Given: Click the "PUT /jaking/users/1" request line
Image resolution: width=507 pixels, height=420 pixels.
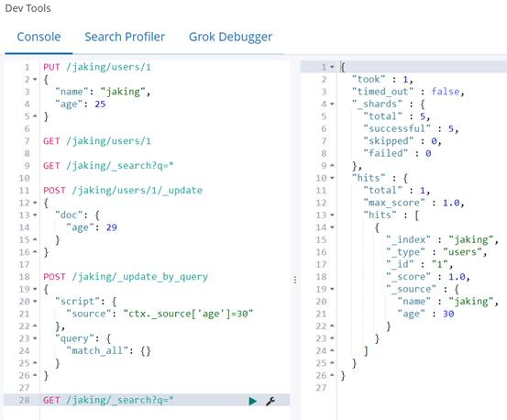Looking at the screenshot, I should (97, 67).
